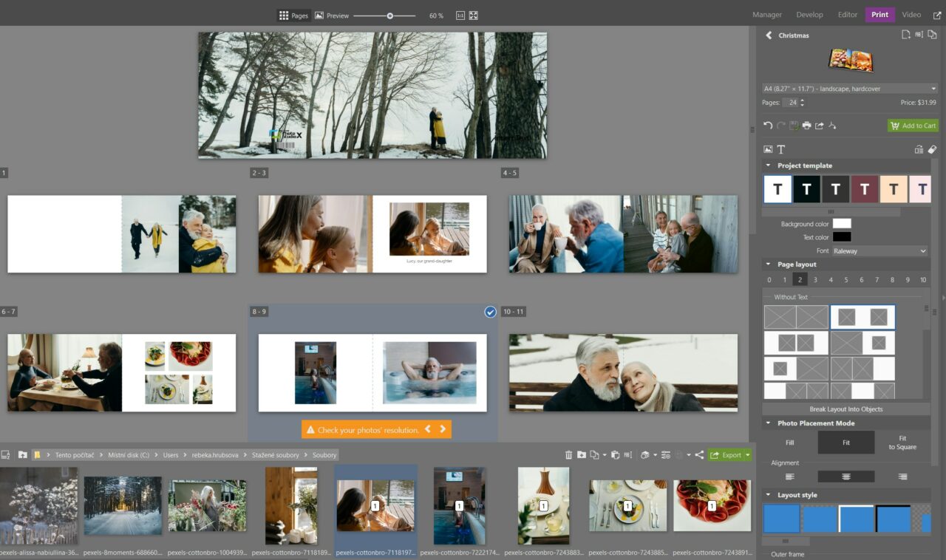The width and height of the screenshot is (946, 560).
Task: Open the Export dropdown arrow
Action: pyautogui.click(x=748, y=455)
